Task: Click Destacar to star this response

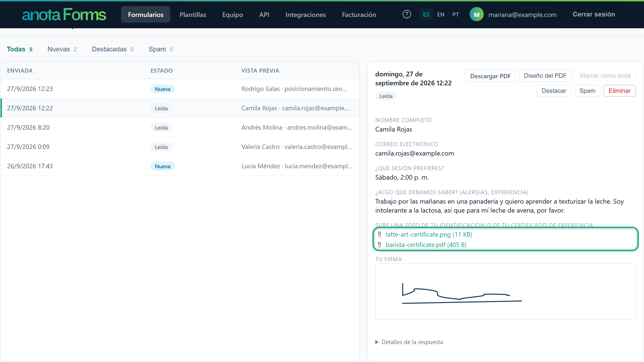Action: click(554, 91)
